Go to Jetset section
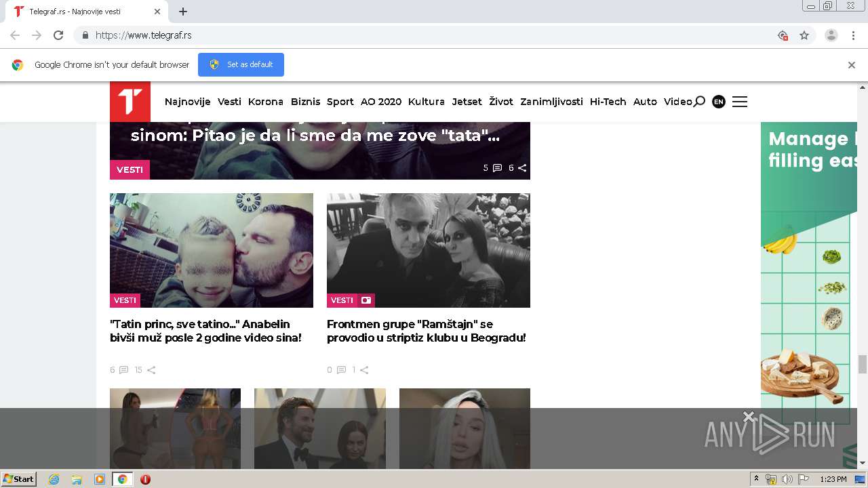Viewport: 868px width, 488px height. 467,102
